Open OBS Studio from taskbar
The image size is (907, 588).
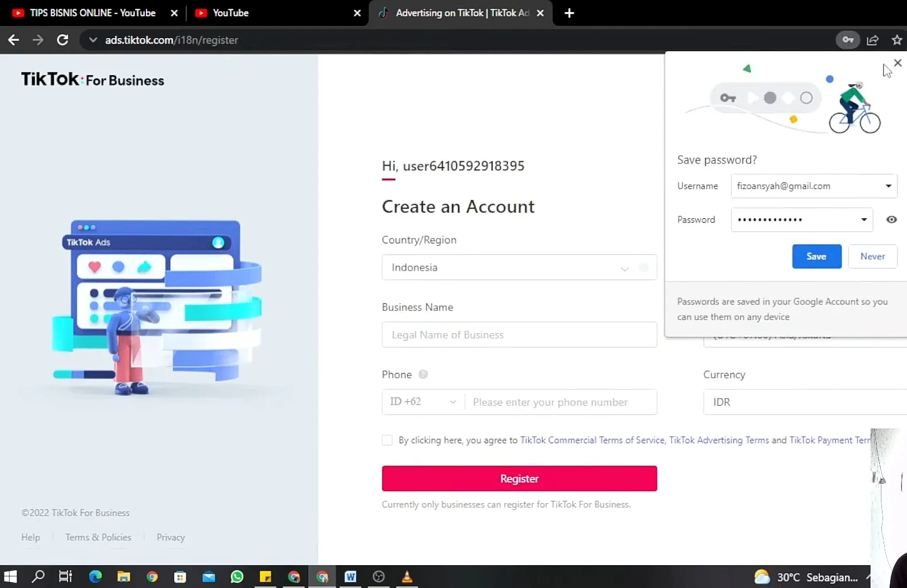coord(378,577)
